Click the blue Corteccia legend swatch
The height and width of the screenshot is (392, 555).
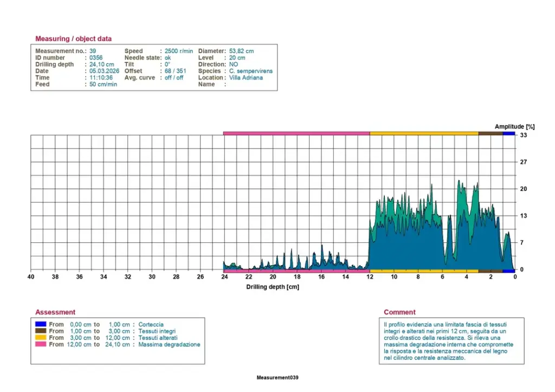[41, 324]
